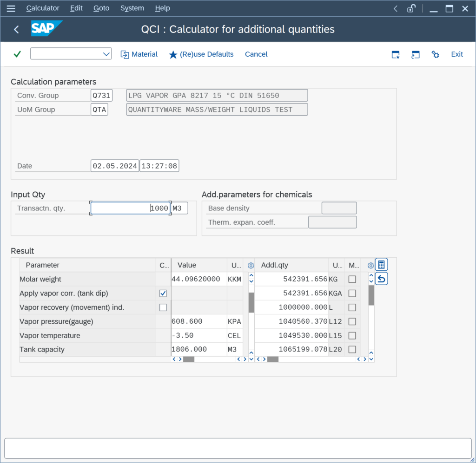This screenshot has width=476, height=463.
Task: Click the title bar left chevron icon
Action: 395,8
